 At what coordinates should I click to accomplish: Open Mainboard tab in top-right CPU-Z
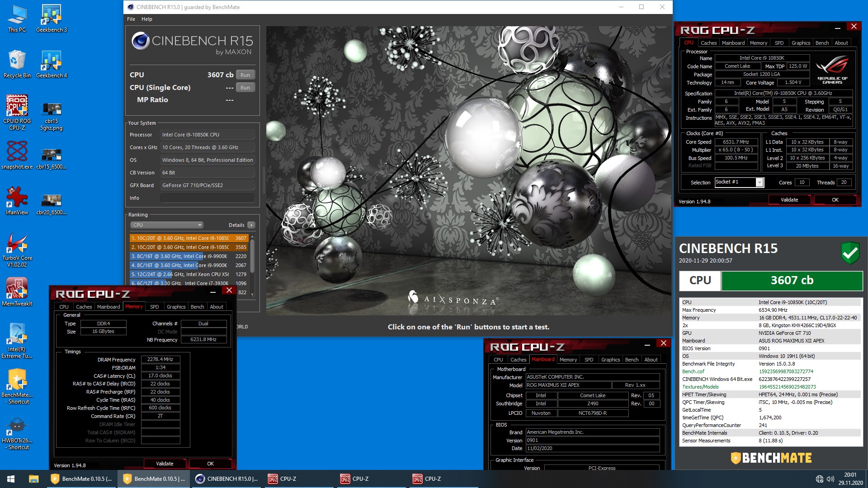[x=733, y=43]
